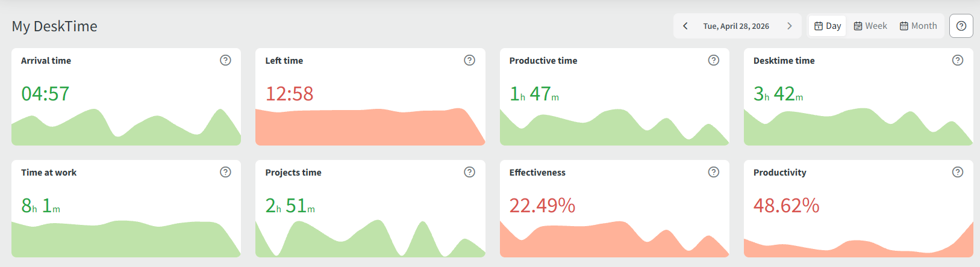Open the Effectiveness help icon
This screenshot has height=267, width=980.
click(714, 172)
